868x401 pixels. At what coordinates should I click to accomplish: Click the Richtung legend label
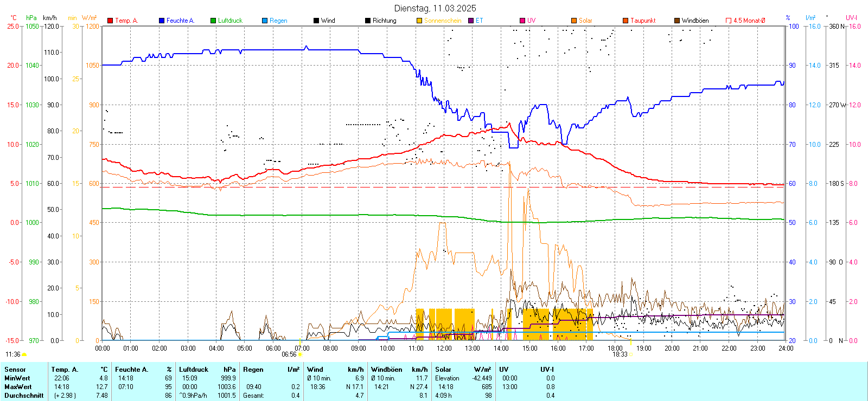tap(384, 21)
